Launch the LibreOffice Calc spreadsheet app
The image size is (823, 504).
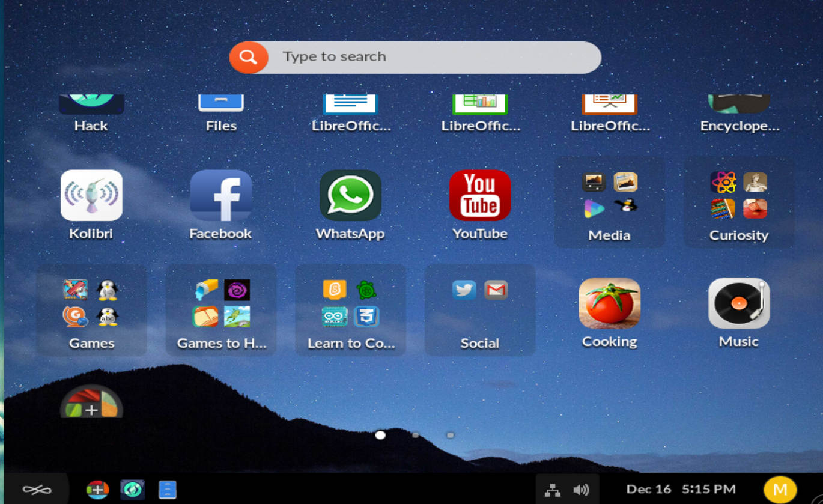(480, 104)
